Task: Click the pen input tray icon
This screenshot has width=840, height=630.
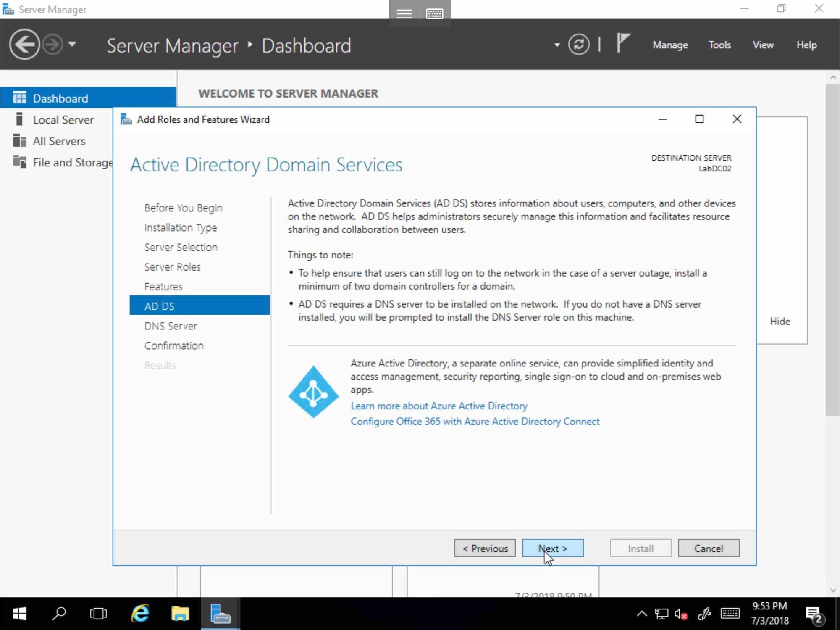Action: 704,614
